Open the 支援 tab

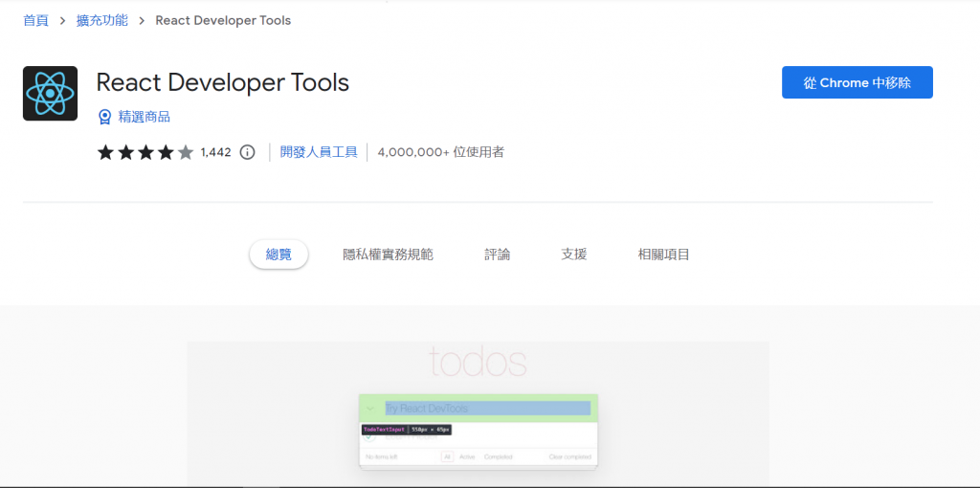click(x=574, y=255)
